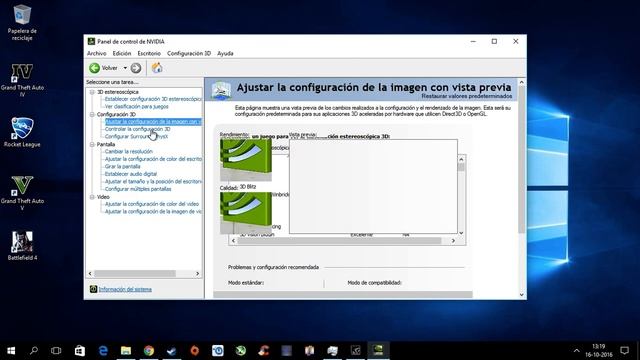
Task: Open Task View from the taskbar
Action: [56, 351]
